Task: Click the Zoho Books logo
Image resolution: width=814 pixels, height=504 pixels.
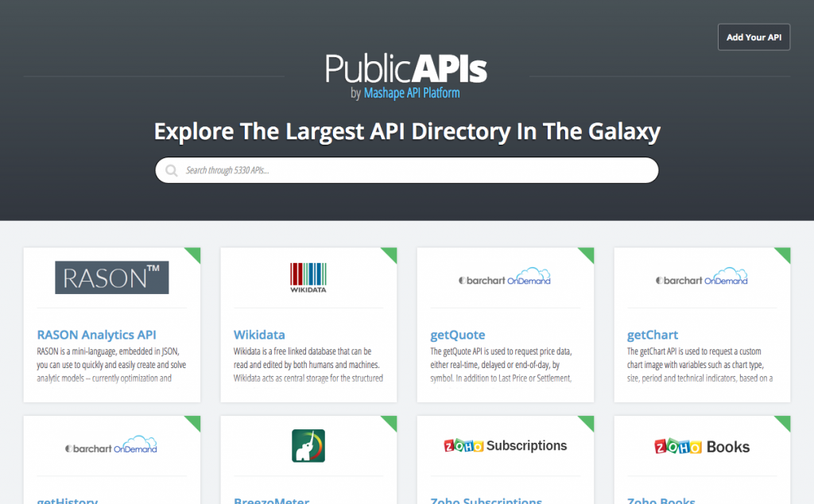Action: 702,447
